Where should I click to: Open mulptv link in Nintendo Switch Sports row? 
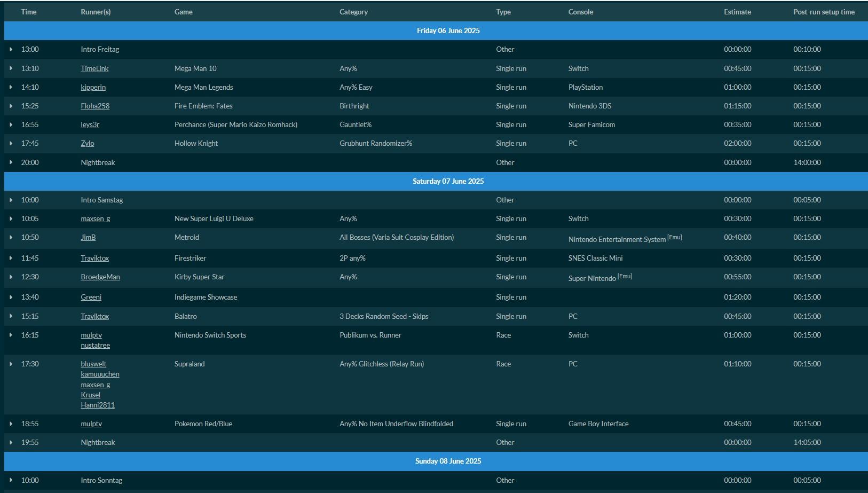pos(91,335)
